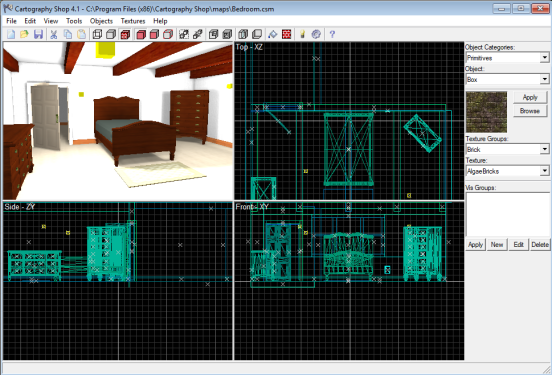The image size is (552, 375).
Task: Open the Textures menu
Action: [133, 21]
